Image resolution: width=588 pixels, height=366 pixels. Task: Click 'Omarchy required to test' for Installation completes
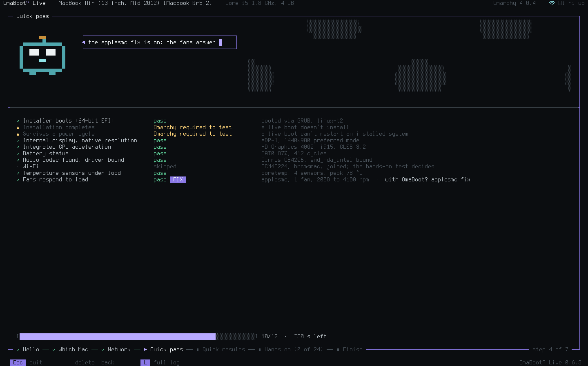click(193, 127)
